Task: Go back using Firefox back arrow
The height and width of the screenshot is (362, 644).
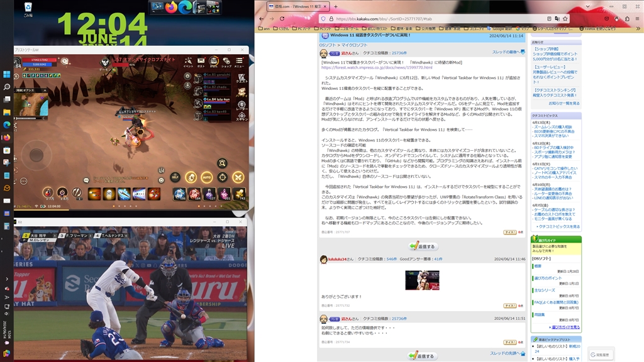Action: 262,18
